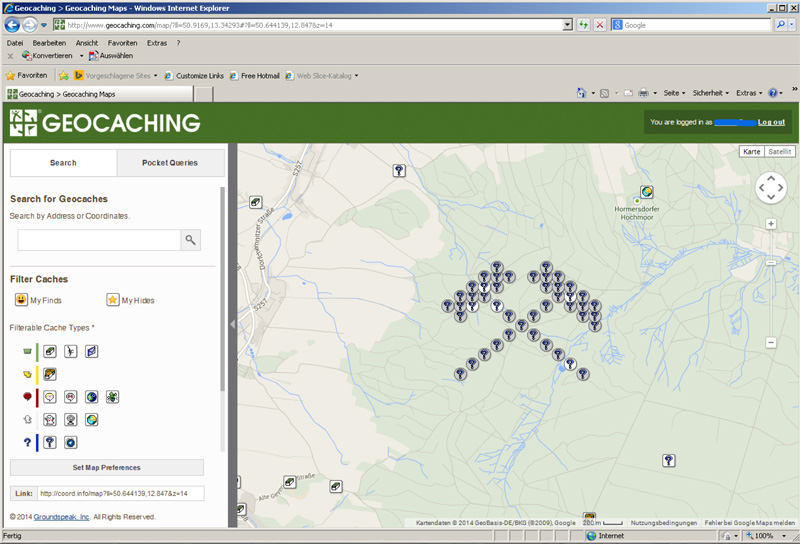800x544 pixels.
Task: Open the Groundspeak, Inc. link
Action: [x=61, y=517]
